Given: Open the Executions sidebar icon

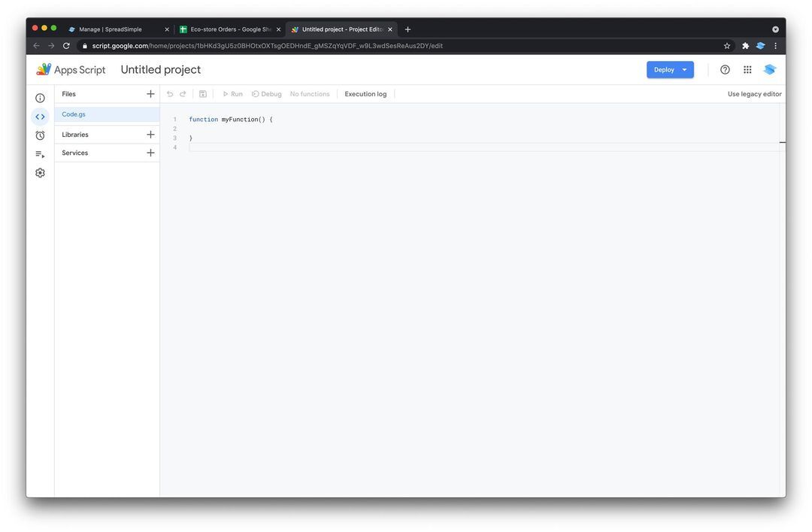Looking at the screenshot, I should pyautogui.click(x=40, y=154).
